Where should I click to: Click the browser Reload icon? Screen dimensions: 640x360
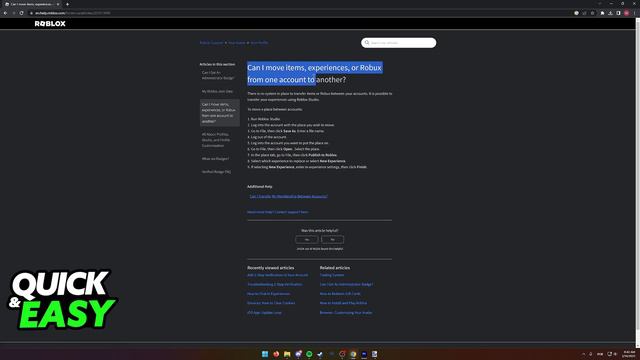22,13
